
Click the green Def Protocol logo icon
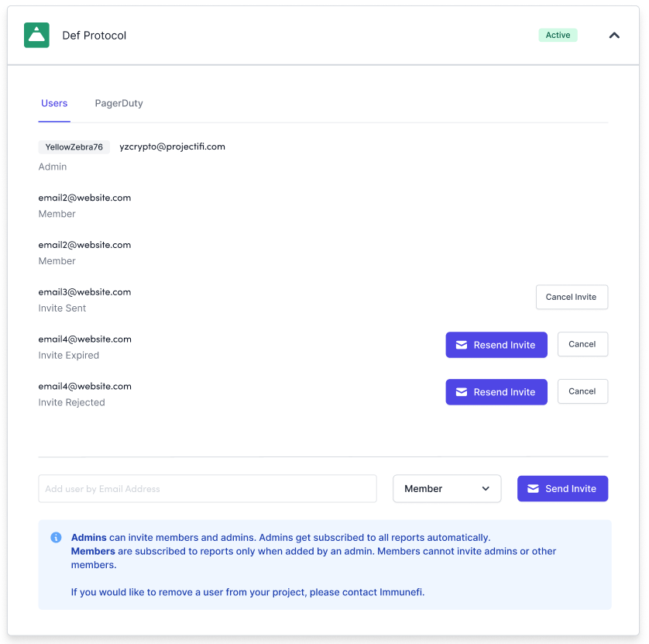(36, 35)
